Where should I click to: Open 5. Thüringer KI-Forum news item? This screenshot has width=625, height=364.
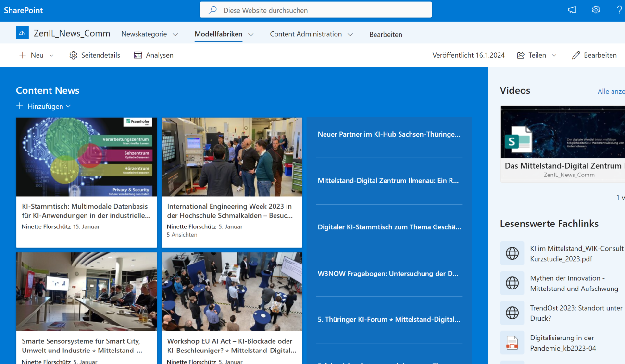tap(389, 319)
